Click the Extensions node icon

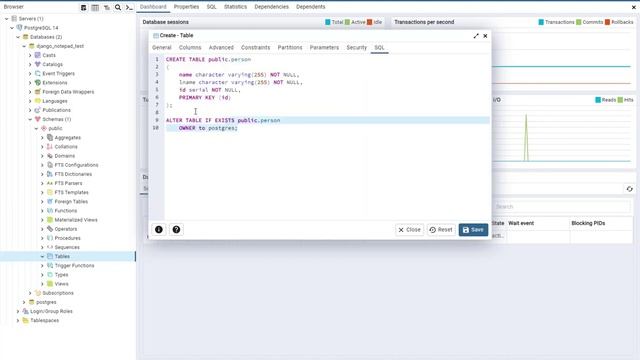click(38, 82)
